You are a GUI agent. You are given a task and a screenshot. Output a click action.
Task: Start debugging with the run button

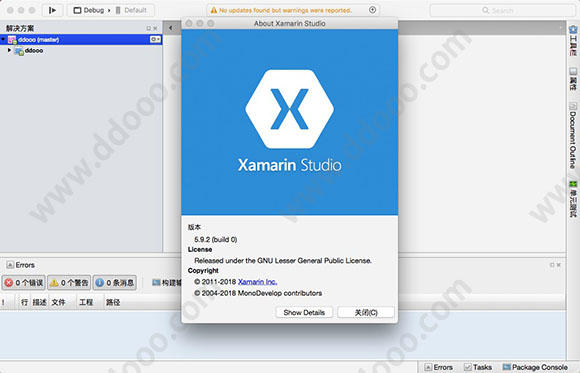[x=52, y=10]
